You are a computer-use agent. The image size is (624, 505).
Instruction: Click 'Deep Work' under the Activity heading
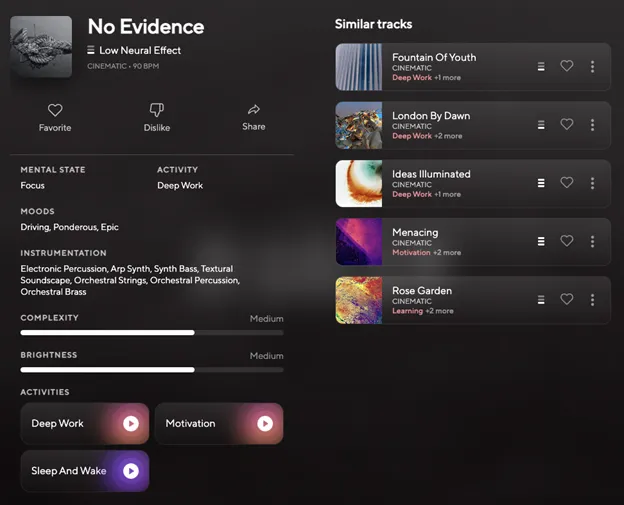click(x=180, y=185)
